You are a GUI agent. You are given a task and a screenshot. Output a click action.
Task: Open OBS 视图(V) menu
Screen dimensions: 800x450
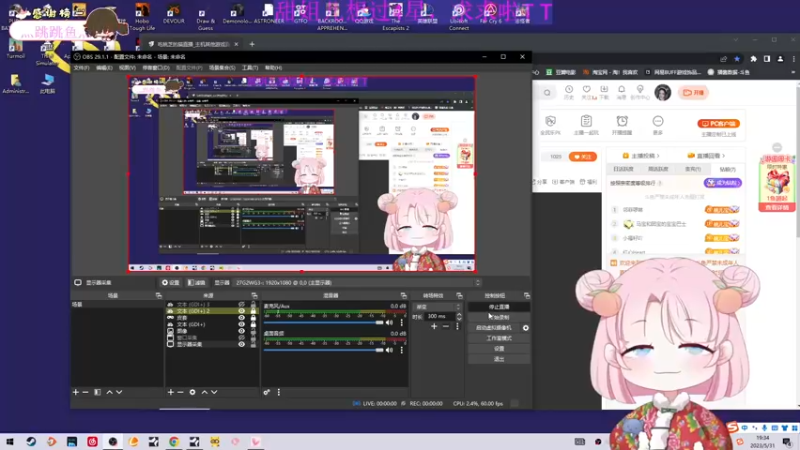pyautogui.click(x=127, y=67)
